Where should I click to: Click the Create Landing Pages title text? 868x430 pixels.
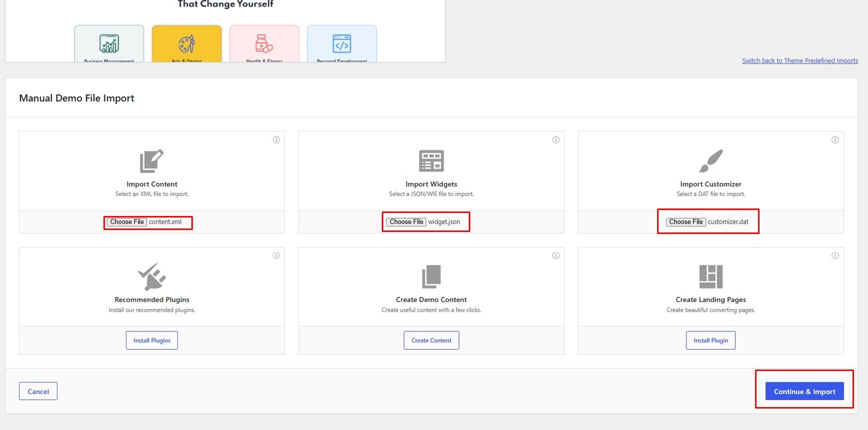(x=711, y=300)
